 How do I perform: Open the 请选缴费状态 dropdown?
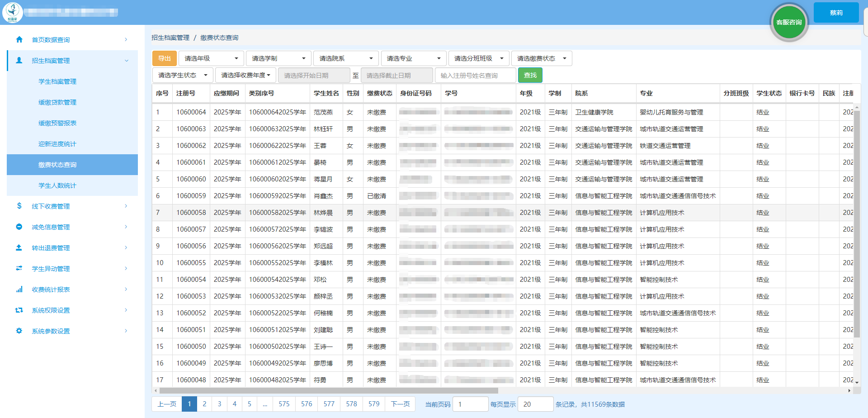click(x=541, y=58)
